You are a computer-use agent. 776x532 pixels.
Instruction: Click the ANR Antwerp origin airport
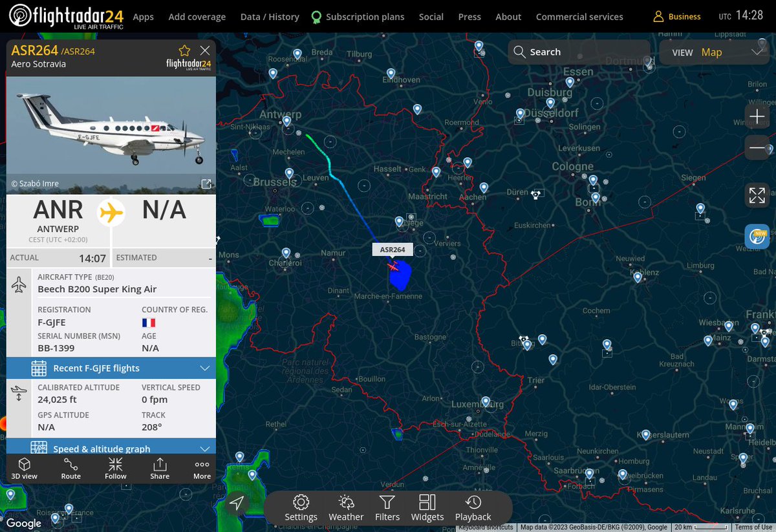pos(58,220)
